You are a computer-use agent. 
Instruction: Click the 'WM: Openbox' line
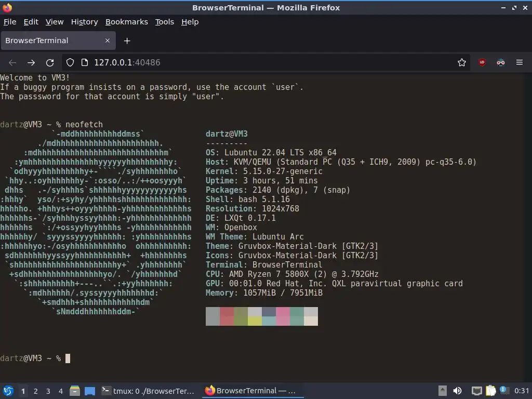coord(231,228)
